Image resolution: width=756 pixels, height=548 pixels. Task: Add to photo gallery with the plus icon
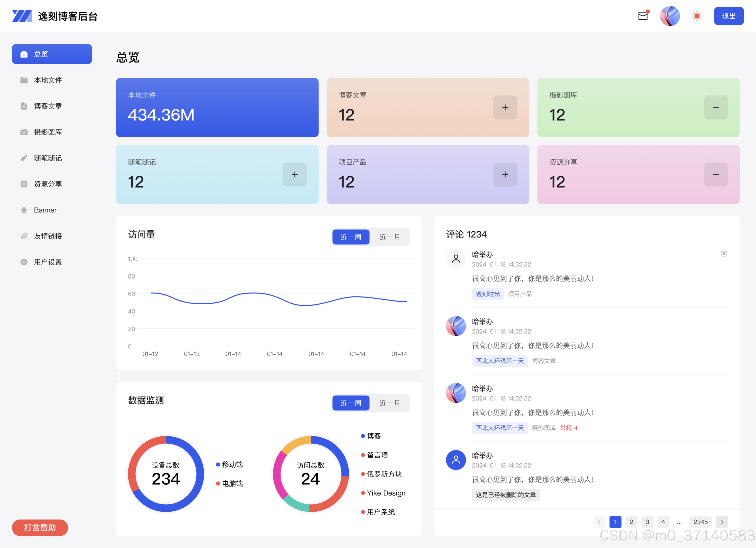point(716,108)
